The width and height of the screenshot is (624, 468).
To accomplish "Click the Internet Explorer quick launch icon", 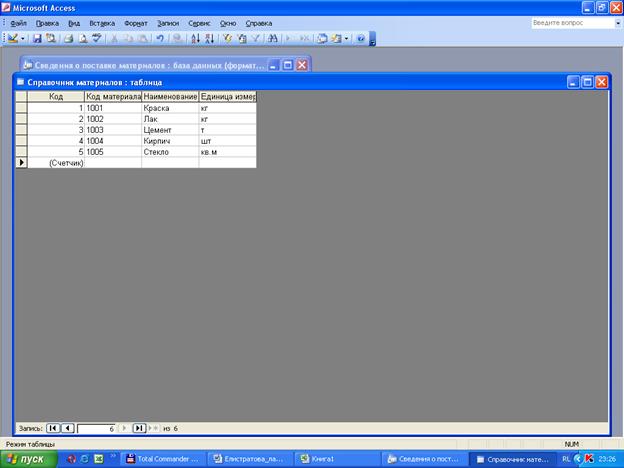I will click(85, 459).
